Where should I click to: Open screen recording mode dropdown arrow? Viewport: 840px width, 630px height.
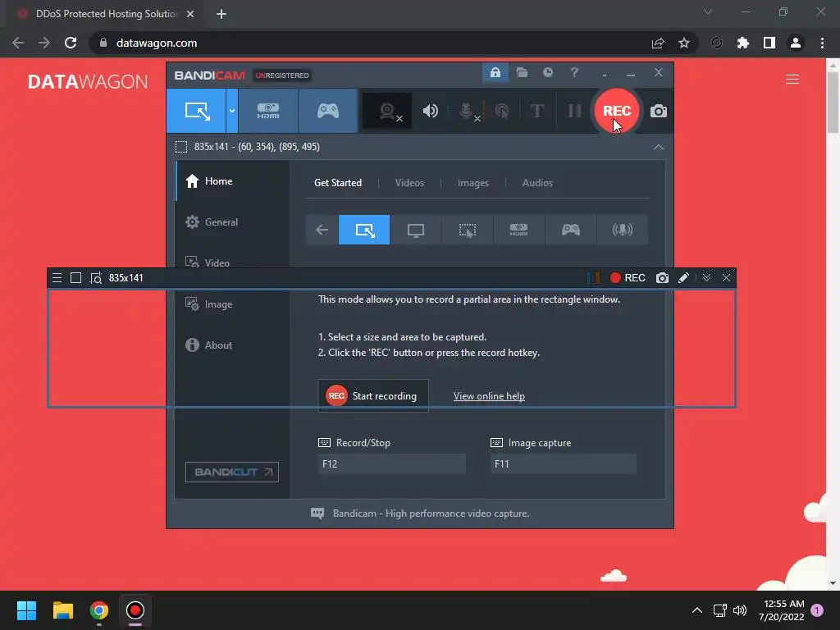pyautogui.click(x=232, y=111)
